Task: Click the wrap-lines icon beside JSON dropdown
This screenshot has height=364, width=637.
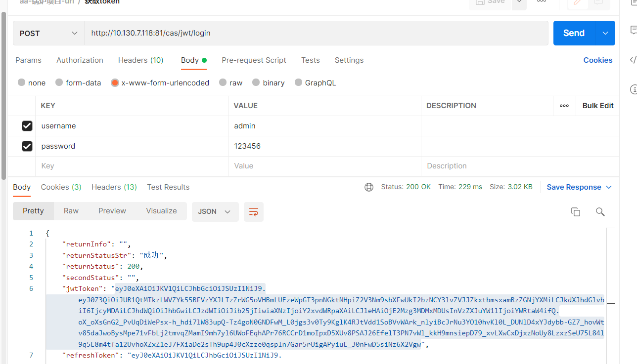Action: (x=253, y=211)
